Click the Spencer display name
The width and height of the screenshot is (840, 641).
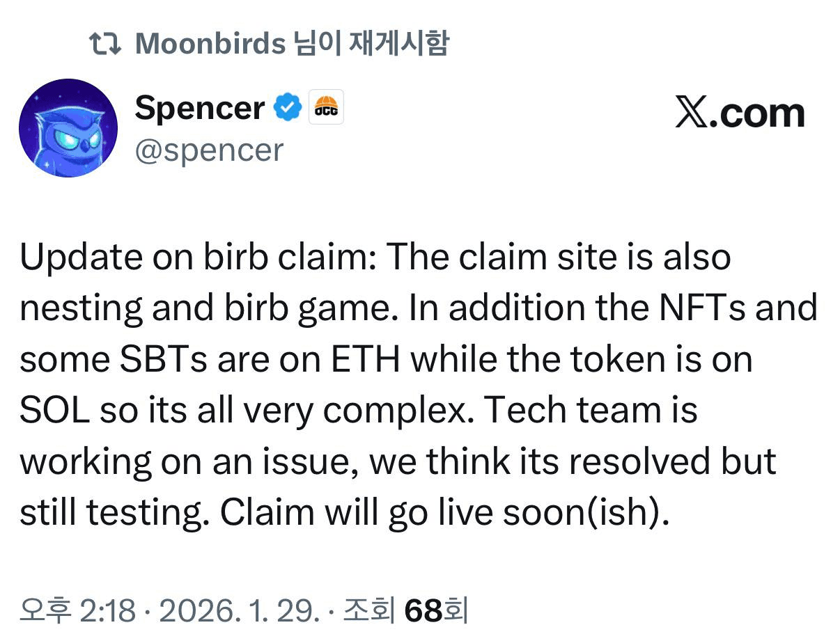point(199,109)
